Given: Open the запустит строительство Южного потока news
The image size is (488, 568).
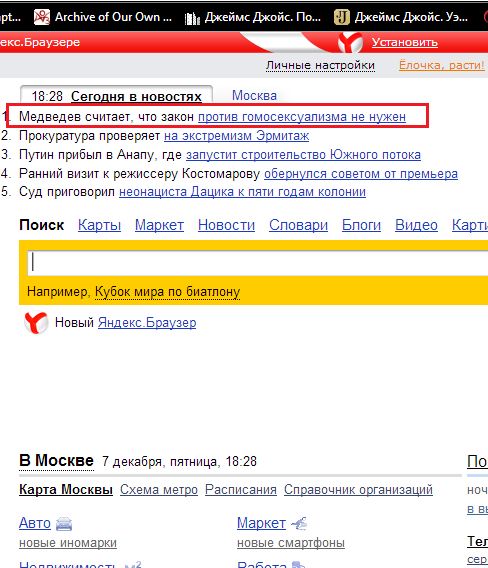Looking at the screenshot, I should tap(303, 155).
